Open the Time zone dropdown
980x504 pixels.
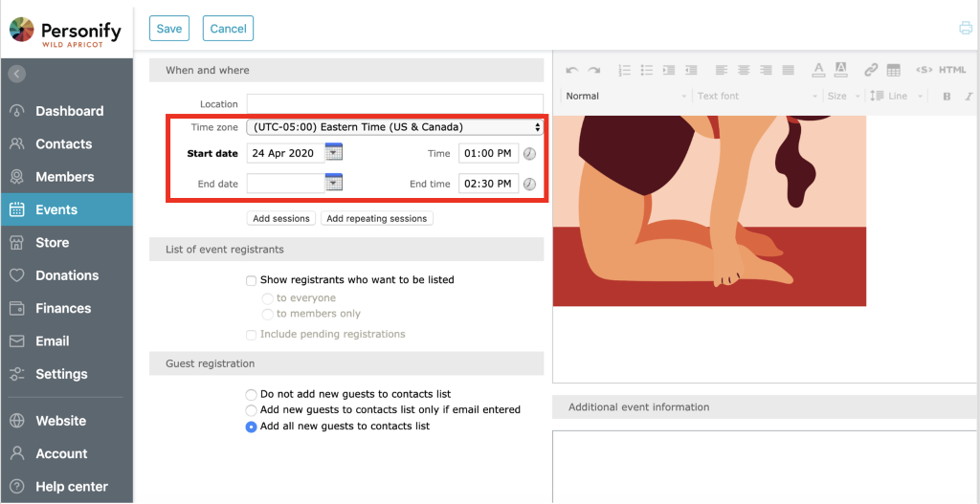pyautogui.click(x=395, y=127)
